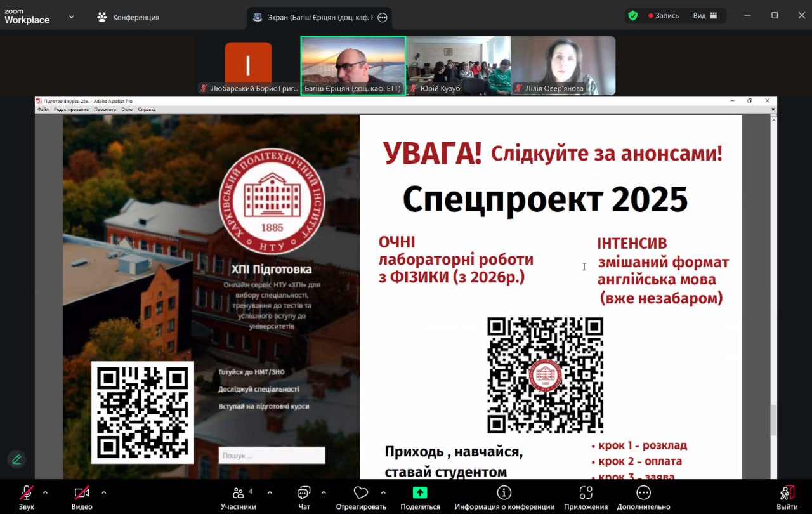
Task: Open the ellipsis options on the Экран tab
Action: (382, 18)
